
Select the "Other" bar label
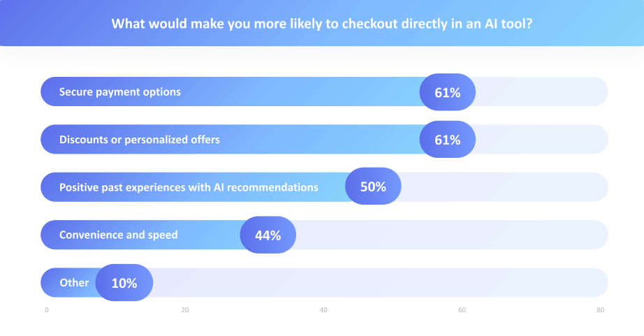[74, 283]
